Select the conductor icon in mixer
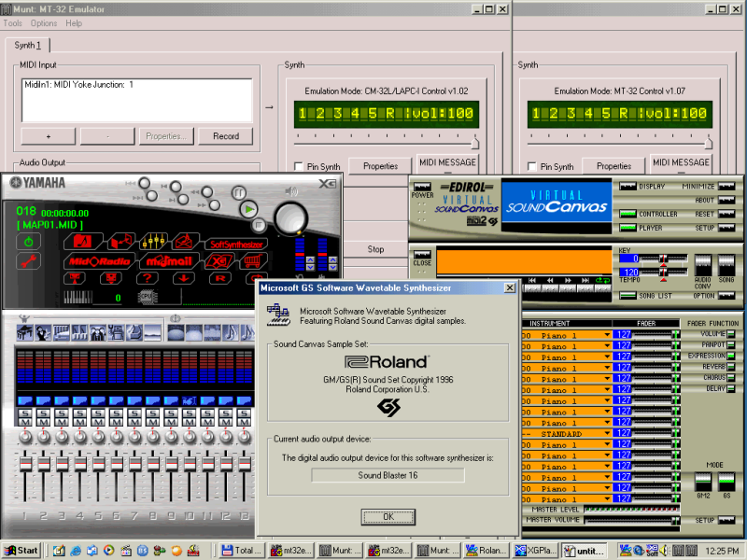Image resolution: width=747 pixels, height=560 pixels. pos(43,332)
